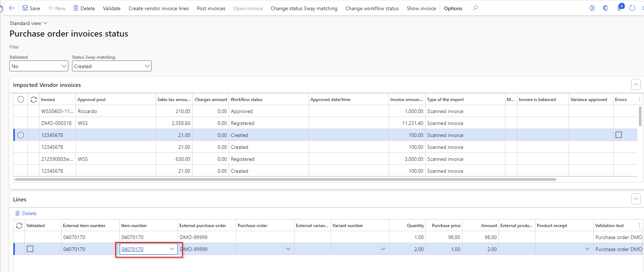Click the diamond personalization icon
This screenshot has height=272, width=644.
coord(592,8)
